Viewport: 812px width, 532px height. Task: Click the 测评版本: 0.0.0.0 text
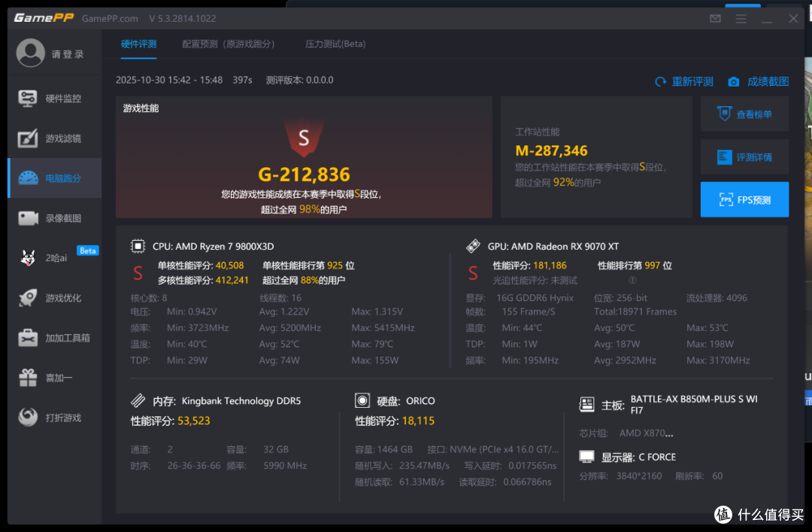coord(299,81)
